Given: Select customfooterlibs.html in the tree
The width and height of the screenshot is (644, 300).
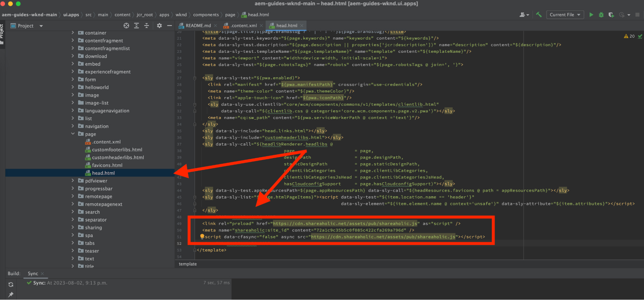Looking at the screenshot, I should click(x=117, y=150).
